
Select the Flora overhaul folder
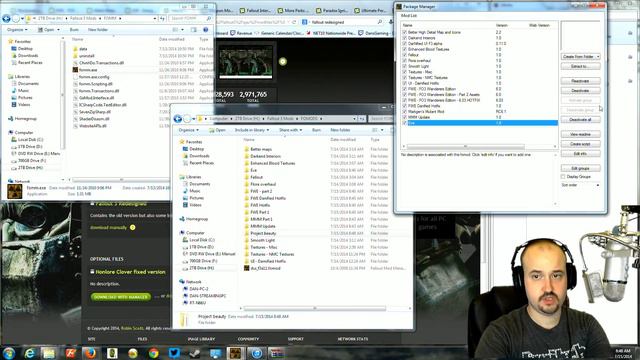[x=263, y=184]
